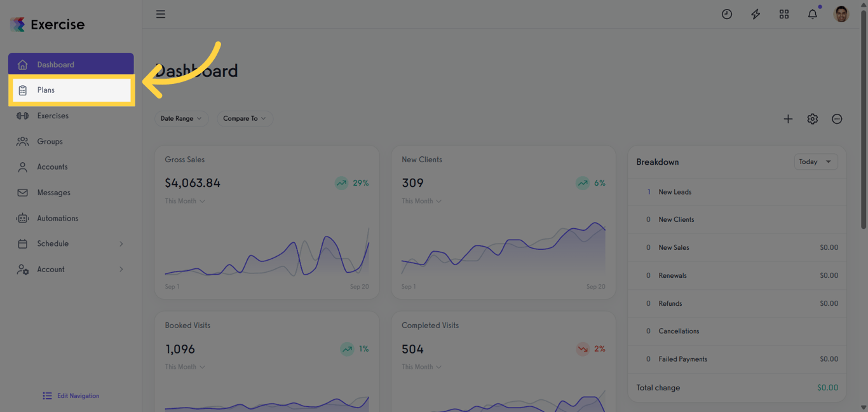The image size is (868, 412).
Task: Change Gross Sales This Month period
Action: (x=185, y=201)
